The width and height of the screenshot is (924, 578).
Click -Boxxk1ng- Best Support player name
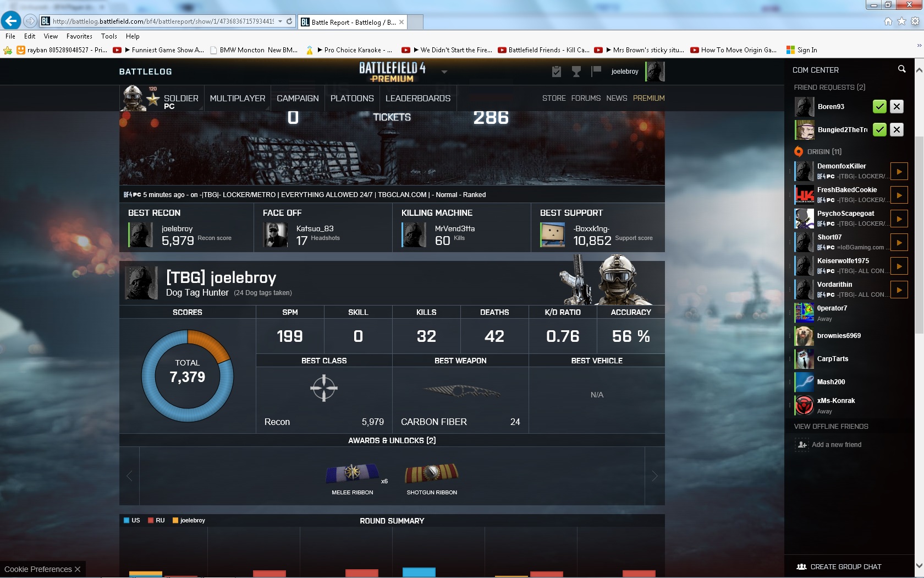tap(591, 228)
